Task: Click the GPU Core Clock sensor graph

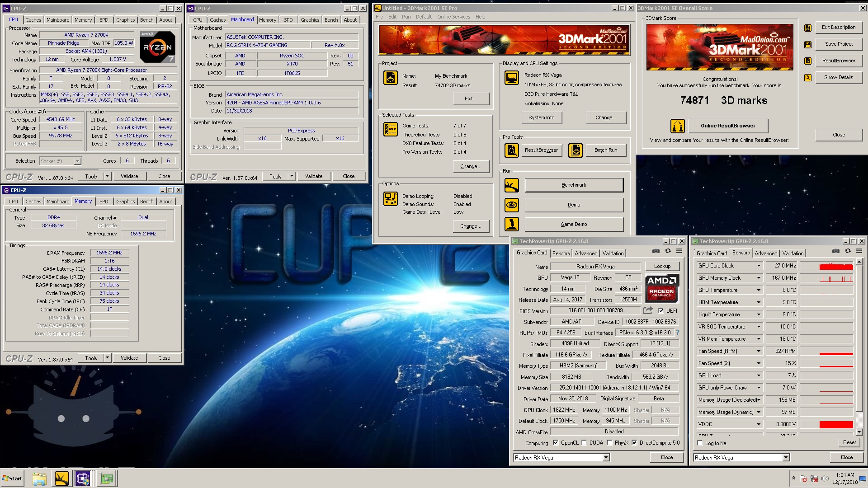Action: click(826, 266)
